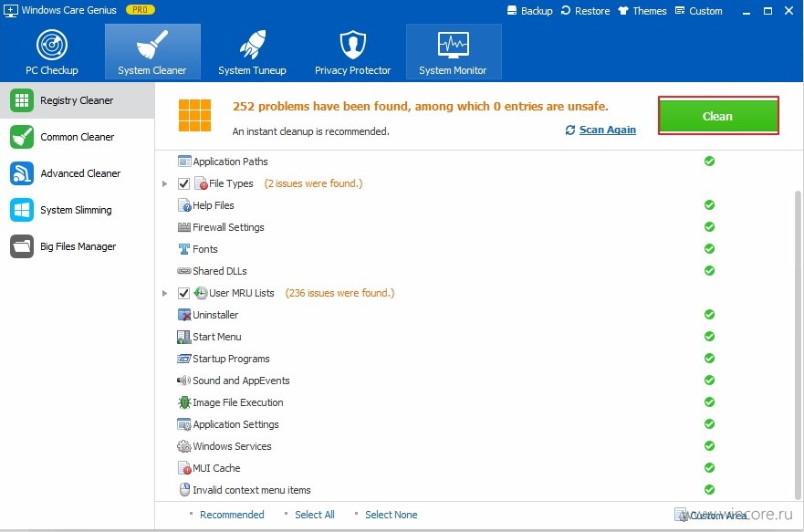The width and height of the screenshot is (804, 532).
Task: Uncheck the User MRU Lists checkbox
Action: point(183,293)
